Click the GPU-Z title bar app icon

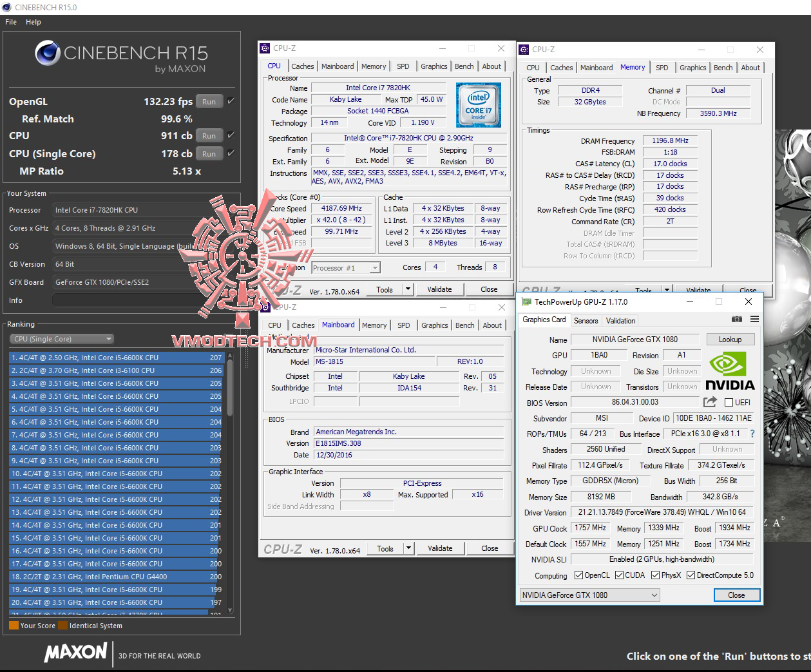(x=526, y=302)
